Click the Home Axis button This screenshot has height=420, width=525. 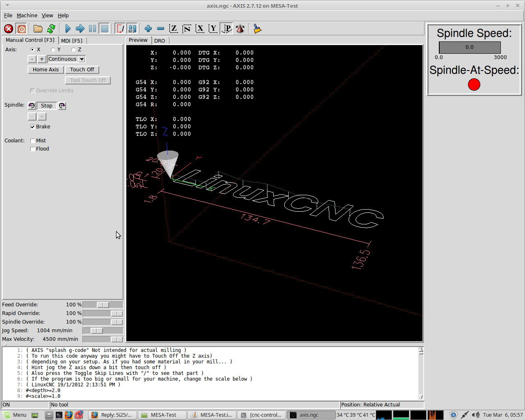(x=46, y=70)
